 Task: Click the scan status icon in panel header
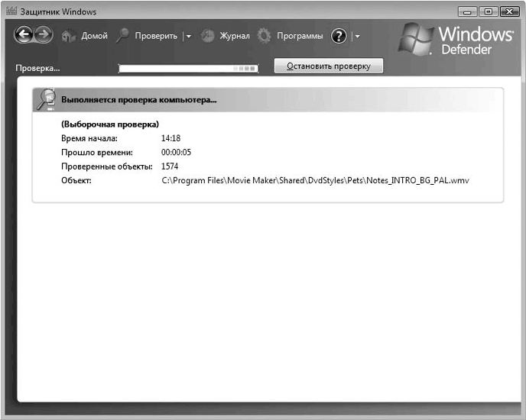[47, 99]
